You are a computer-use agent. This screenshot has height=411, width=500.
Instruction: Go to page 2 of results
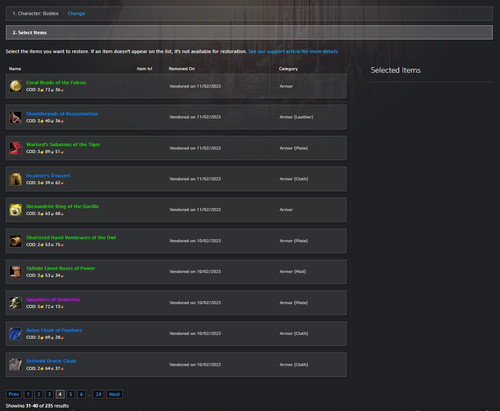(x=39, y=394)
